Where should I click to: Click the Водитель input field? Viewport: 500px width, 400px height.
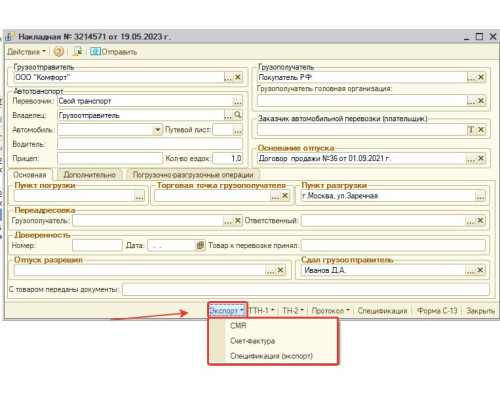click(150, 144)
